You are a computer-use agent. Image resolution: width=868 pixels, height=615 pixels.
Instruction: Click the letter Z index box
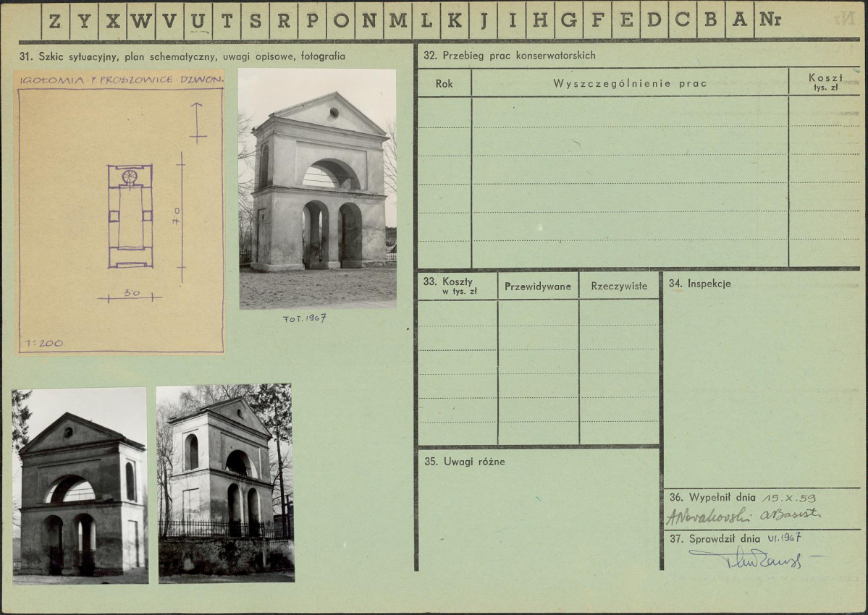pyautogui.click(x=55, y=21)
